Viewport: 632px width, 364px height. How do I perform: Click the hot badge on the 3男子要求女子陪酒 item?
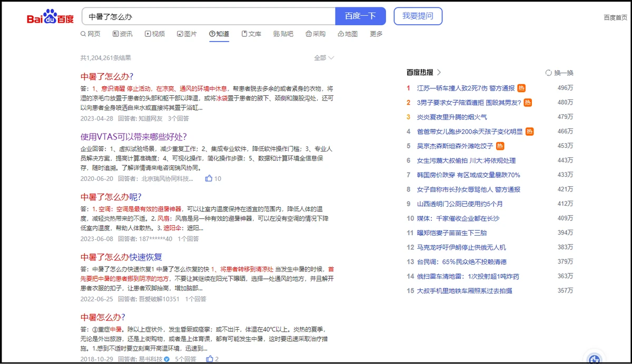pos(528,103)
